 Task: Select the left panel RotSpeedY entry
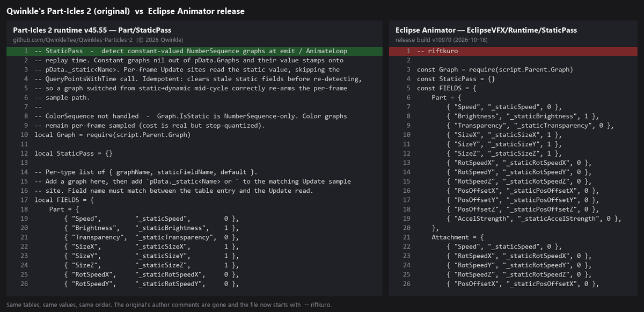151,284
